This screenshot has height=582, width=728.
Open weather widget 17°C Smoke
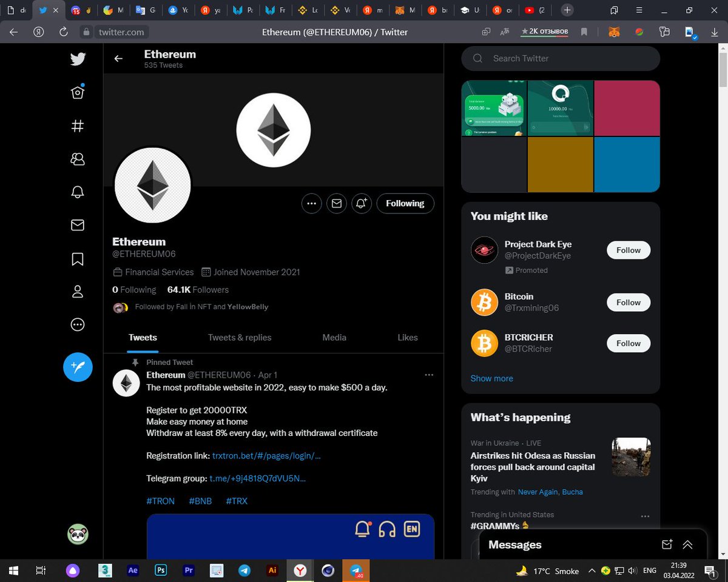click(547, 570)
